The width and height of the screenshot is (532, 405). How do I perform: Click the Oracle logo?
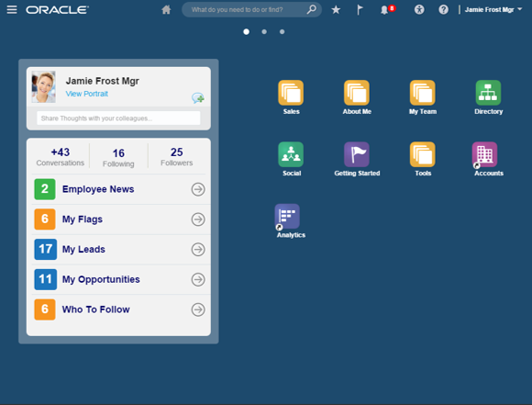(58, 10)
